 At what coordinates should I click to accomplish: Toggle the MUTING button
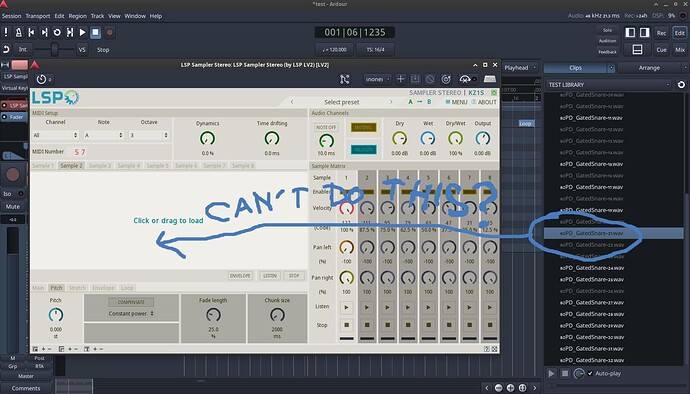click(x=363, y=127)
